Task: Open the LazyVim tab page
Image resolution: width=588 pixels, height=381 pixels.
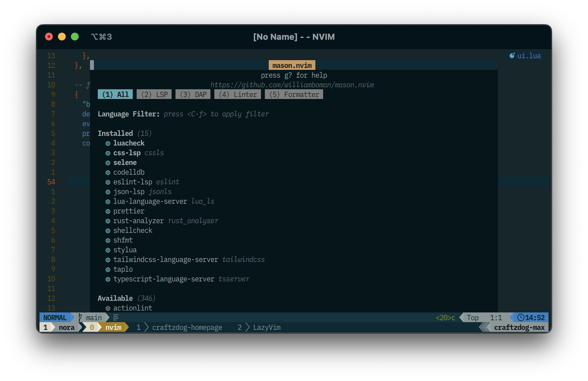Action: (267, 327)
